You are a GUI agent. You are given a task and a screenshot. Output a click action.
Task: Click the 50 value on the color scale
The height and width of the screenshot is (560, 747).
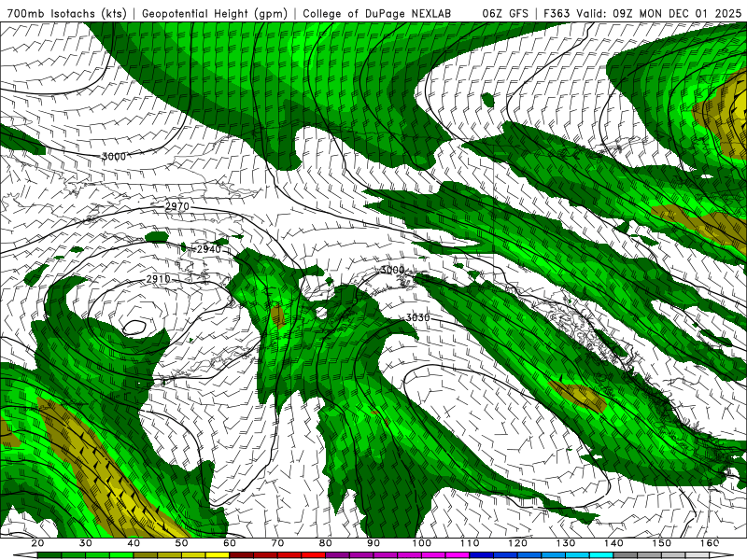tap(181, 543)
